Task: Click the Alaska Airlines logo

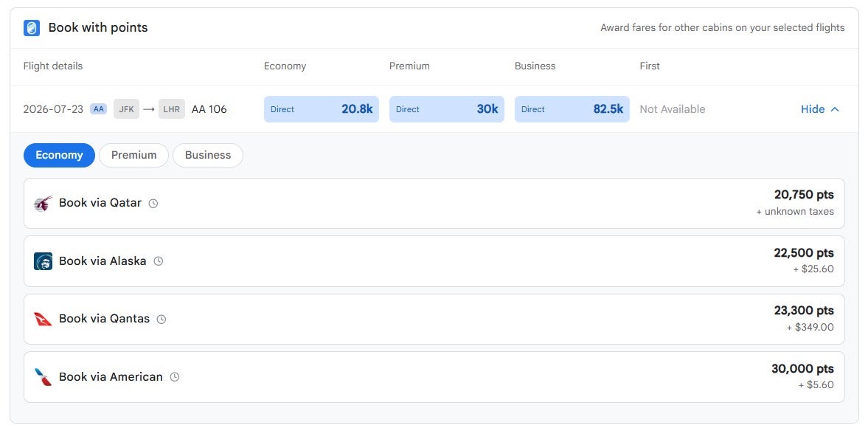Action: click(43, 261)
